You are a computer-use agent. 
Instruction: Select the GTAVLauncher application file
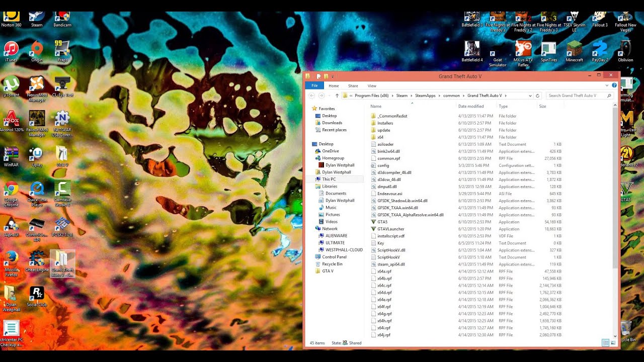[x=466, y=229]
